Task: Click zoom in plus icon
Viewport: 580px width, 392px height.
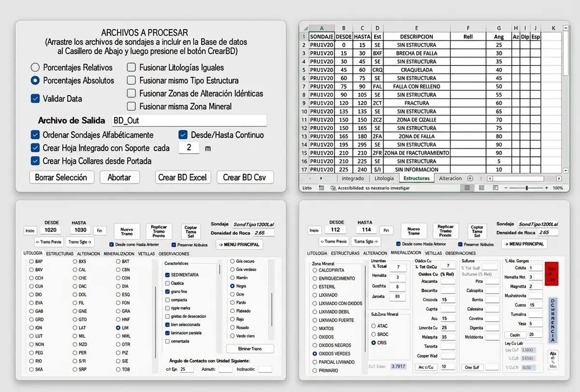Action: (547, 188)
